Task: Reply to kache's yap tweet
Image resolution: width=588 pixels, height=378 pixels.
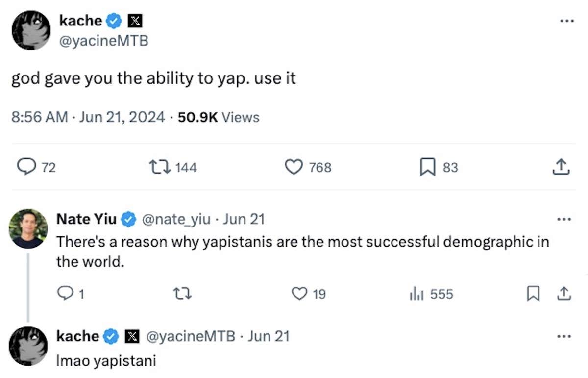Action: (27, 167)
